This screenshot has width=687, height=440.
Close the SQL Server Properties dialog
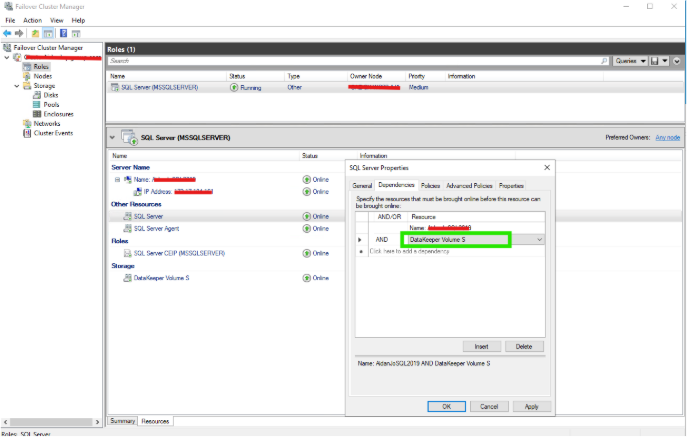(547, 168)
